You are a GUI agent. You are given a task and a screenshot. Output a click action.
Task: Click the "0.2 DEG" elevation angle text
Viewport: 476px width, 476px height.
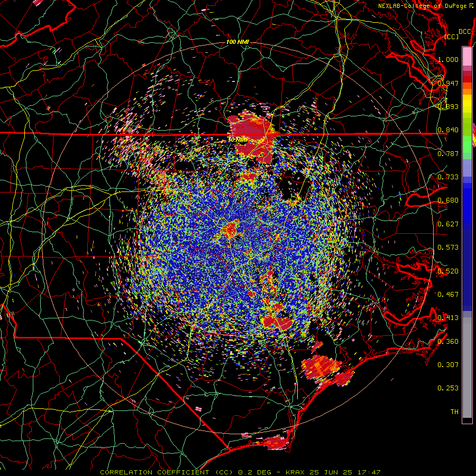(255, 472)
